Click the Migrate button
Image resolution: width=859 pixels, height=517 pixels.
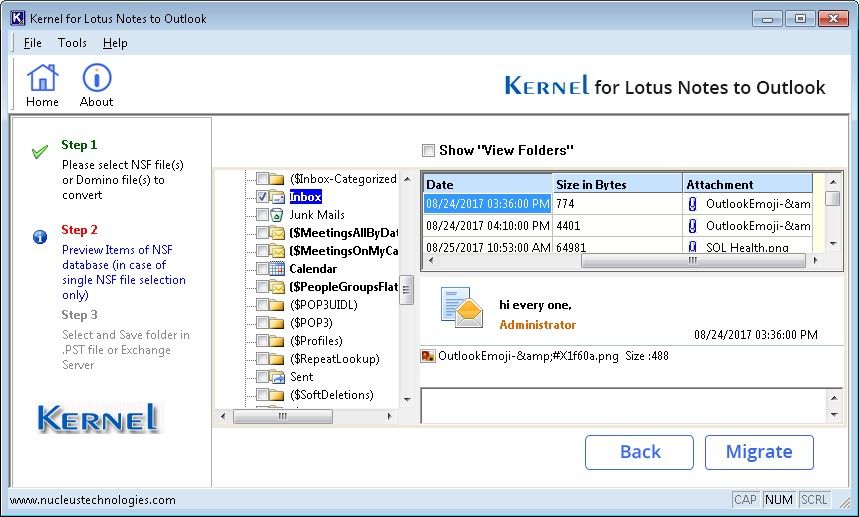(x=759, y=452)
